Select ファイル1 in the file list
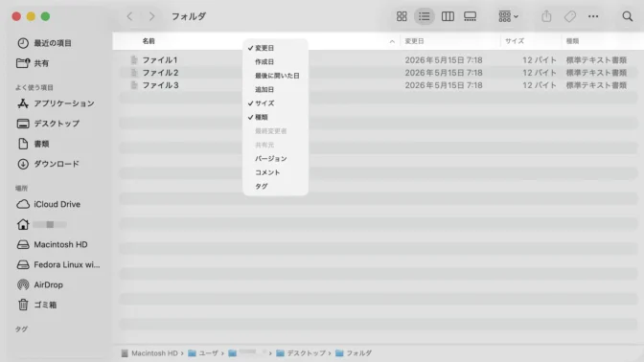 [x=160, y=60]
